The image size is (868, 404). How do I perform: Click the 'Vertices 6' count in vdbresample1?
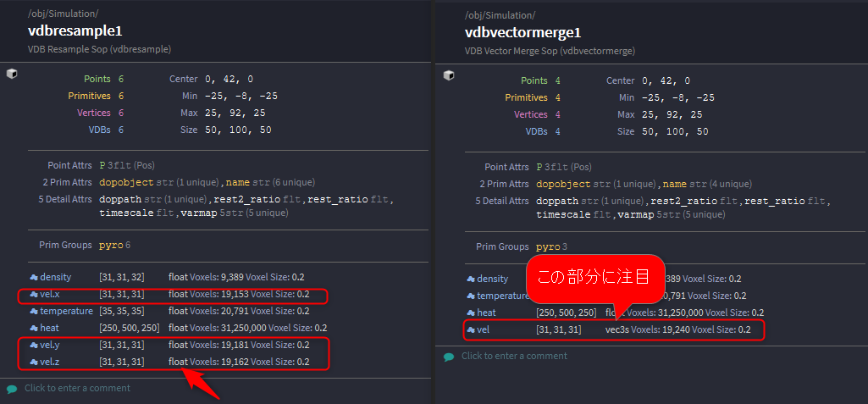pyautogui.click(x=100, y=113)
